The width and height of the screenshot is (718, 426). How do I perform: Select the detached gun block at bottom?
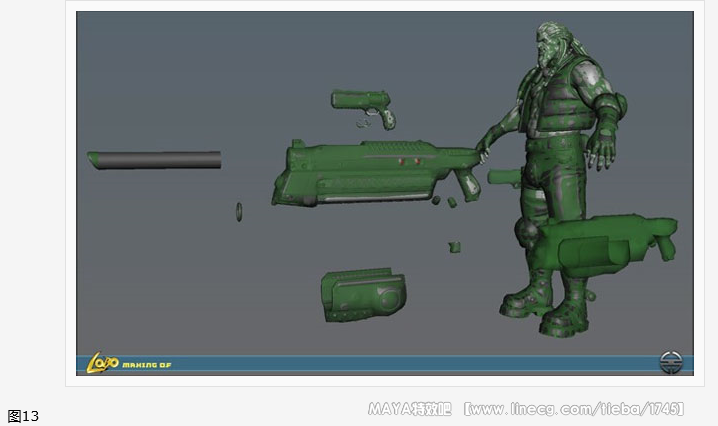[x=363, y=293]
